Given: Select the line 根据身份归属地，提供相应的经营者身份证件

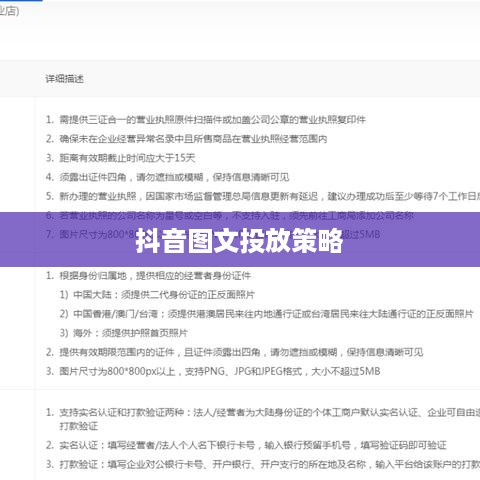Looking at the screenshot, I should pos(148,276).
